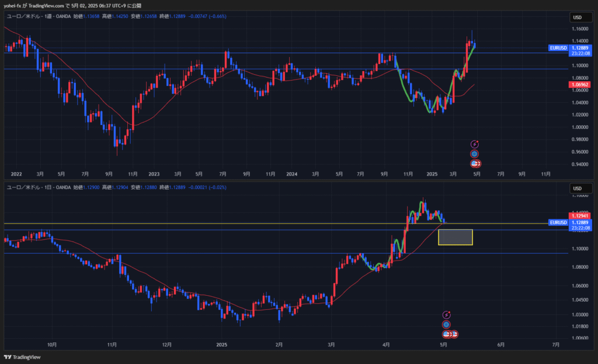
Task: Click the lightning event icon in daily chart
Action: 447,315
